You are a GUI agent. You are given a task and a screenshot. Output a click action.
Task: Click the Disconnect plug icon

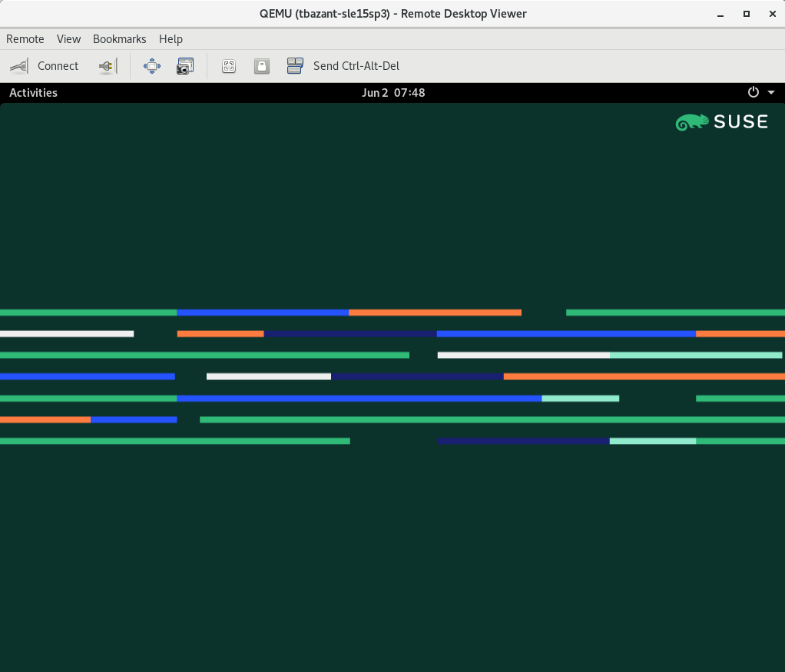click(108, 66)
